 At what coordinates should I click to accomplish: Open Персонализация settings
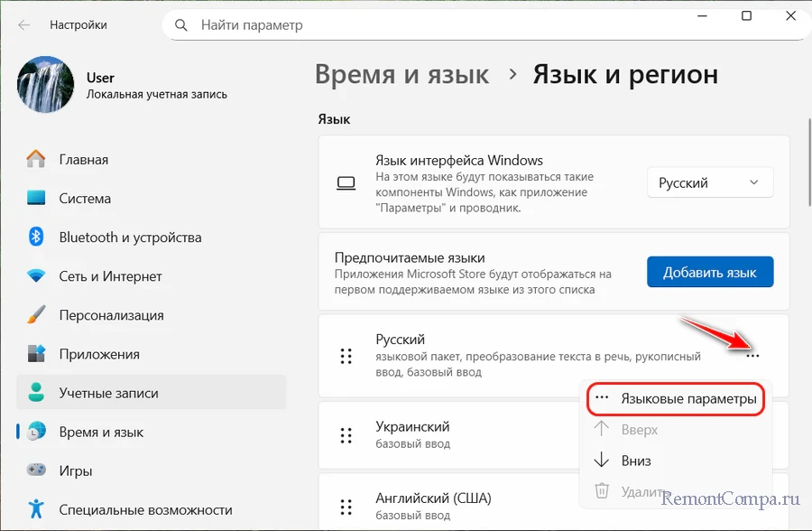pyautogui.click(x=111, y=315)
